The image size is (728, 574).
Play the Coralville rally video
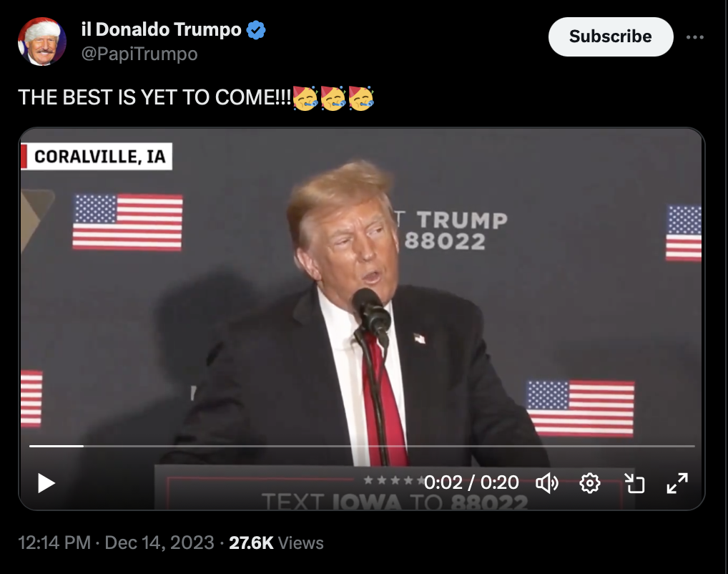[x=46, y=483]
